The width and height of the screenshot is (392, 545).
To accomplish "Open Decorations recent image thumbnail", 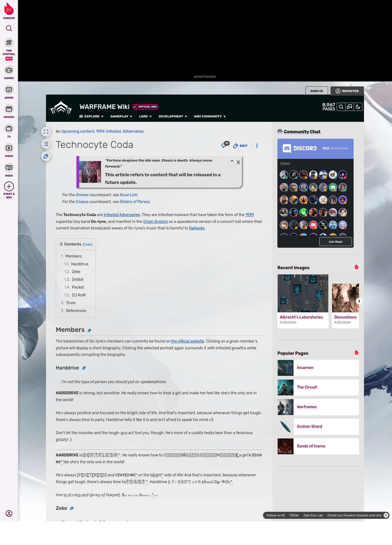I will [345, 293].
